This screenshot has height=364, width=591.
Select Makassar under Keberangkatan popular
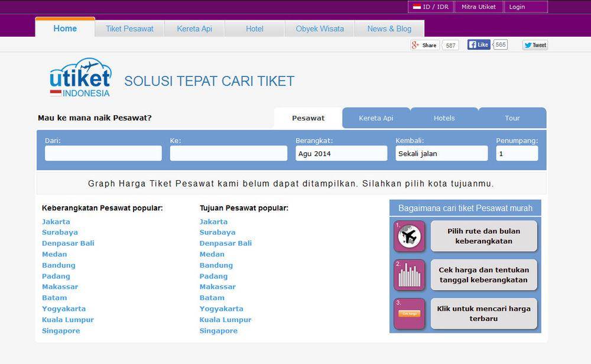(60, 287)
